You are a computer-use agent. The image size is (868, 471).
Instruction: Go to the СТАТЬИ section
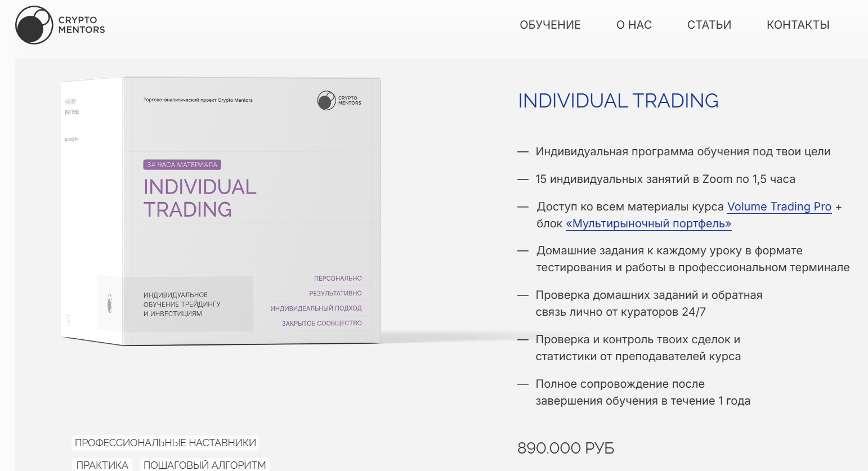(709, 25)
